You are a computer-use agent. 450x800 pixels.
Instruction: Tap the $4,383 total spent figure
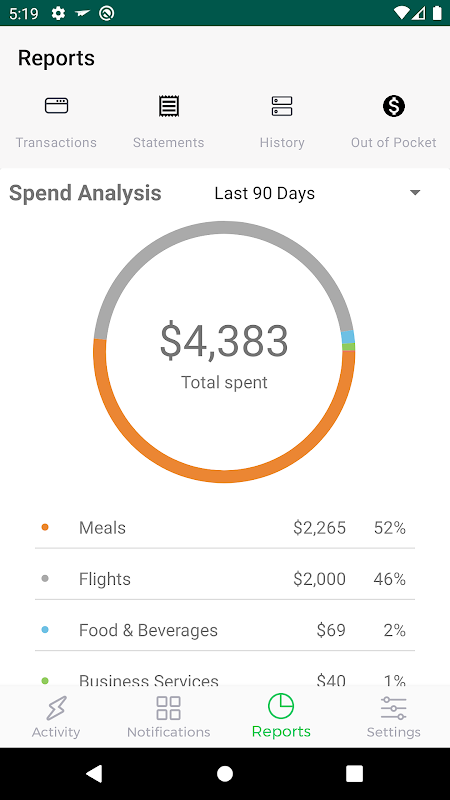point(224,341)
